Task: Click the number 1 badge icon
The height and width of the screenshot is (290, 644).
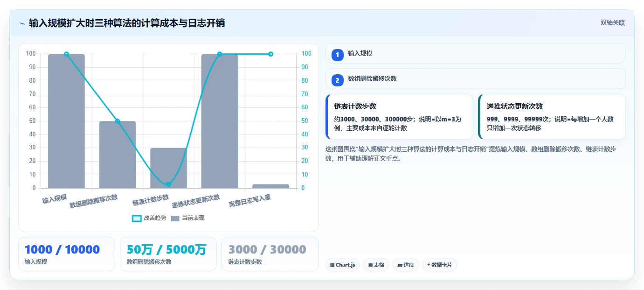Action: [338, 55]
